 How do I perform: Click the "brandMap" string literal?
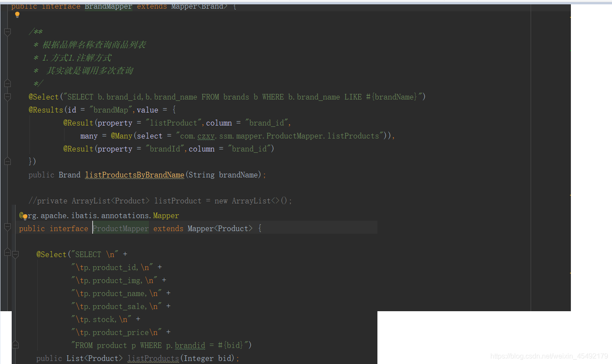pyautogui.click(x=111, y=110)
